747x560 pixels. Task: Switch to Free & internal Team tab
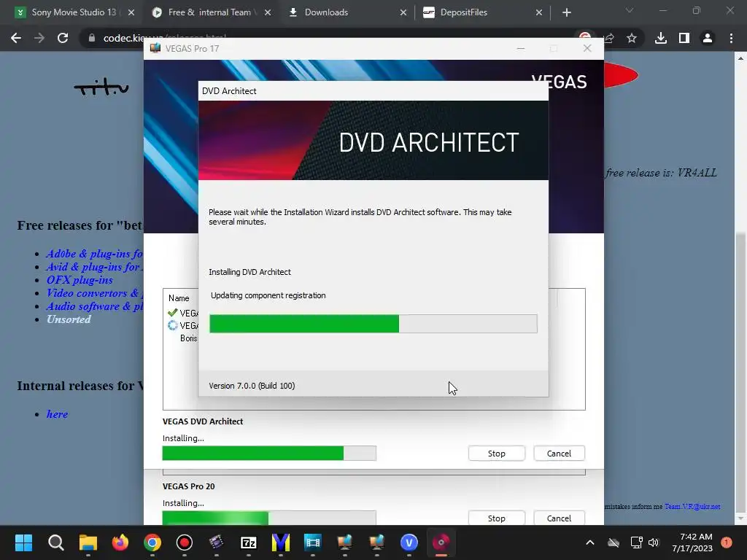(x=209, y=12)
